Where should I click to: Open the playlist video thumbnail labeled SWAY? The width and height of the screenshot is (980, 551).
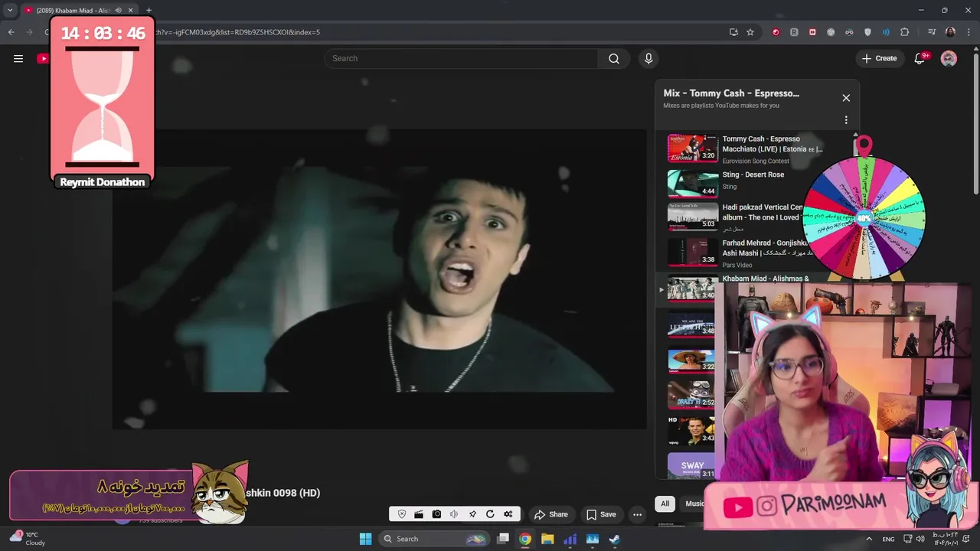pyautogui.click(x=691, y=466)
